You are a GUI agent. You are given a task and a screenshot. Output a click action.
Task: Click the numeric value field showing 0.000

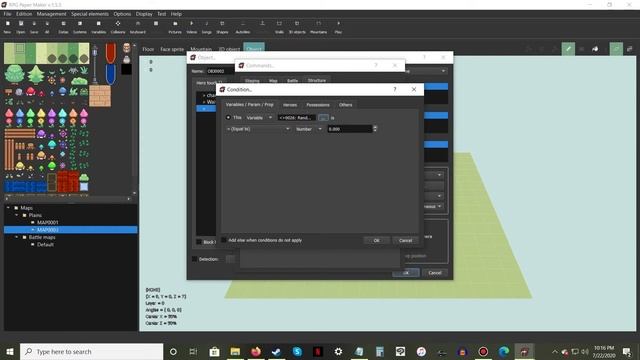(350, 129)
